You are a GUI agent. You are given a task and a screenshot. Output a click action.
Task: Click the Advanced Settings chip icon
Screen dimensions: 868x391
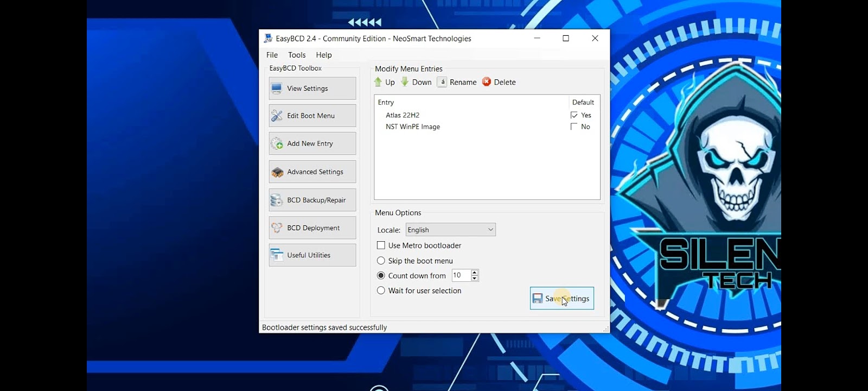point(277,172)
